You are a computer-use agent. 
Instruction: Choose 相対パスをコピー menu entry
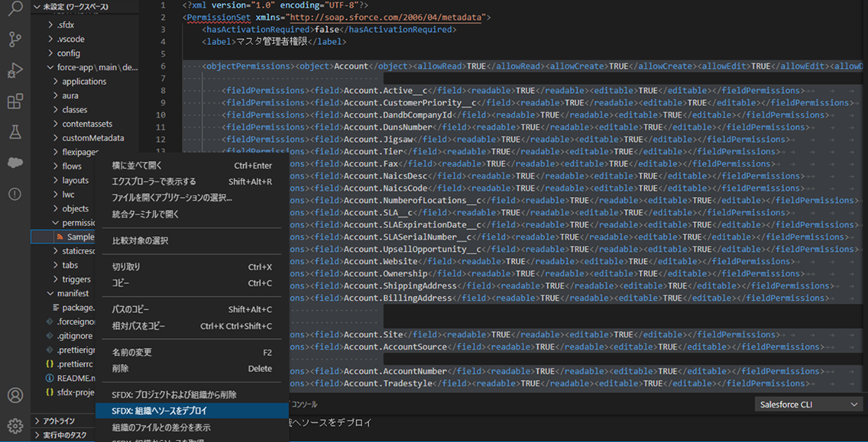[x=192, y=326]
